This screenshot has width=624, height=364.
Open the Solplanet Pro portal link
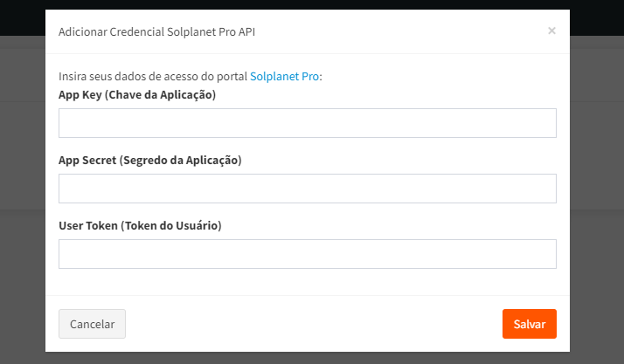tap(285, 77)
